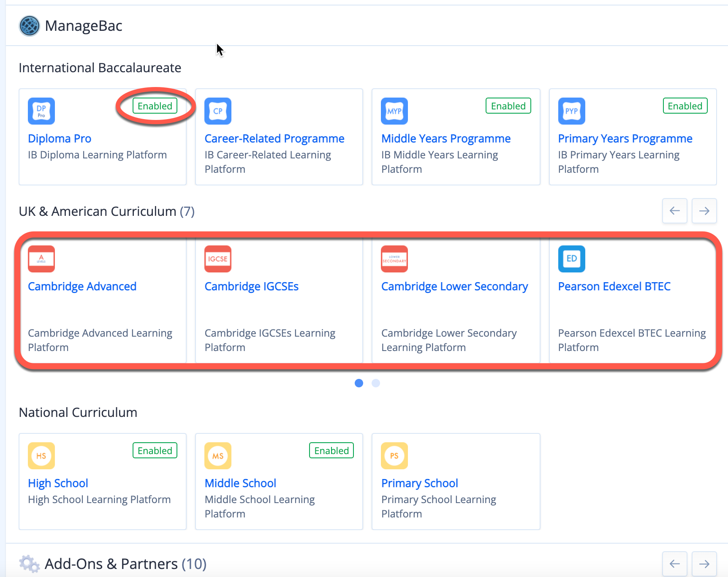The image size is (728, 577).
Task: Click the High School HS icon
Action: click(x=41, y=456)
